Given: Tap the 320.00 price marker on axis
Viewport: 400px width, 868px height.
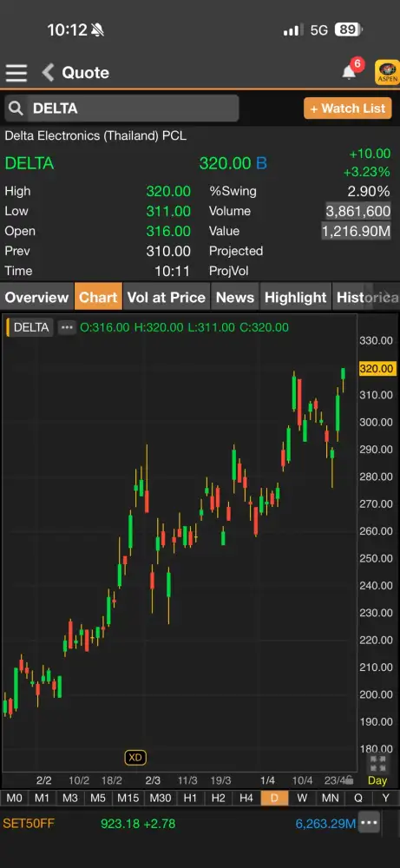Looking at the screenshot, I should point(377,369).
